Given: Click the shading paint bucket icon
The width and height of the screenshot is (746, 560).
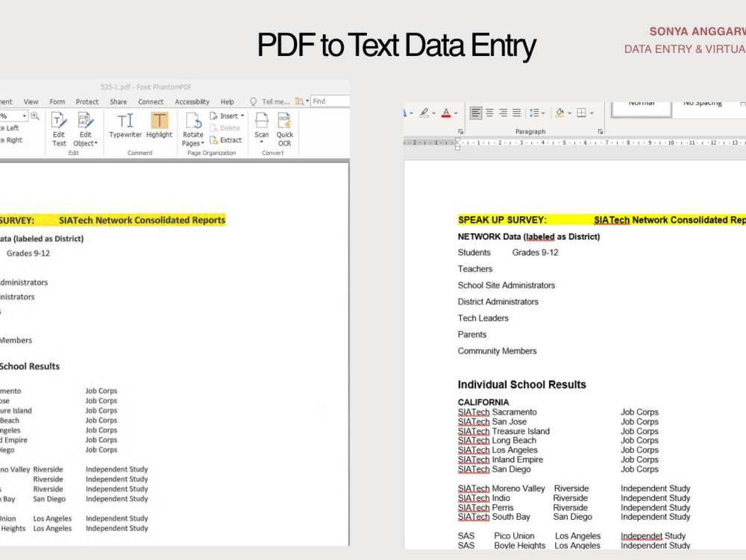Looking at the screenshot, I should 560,113.
